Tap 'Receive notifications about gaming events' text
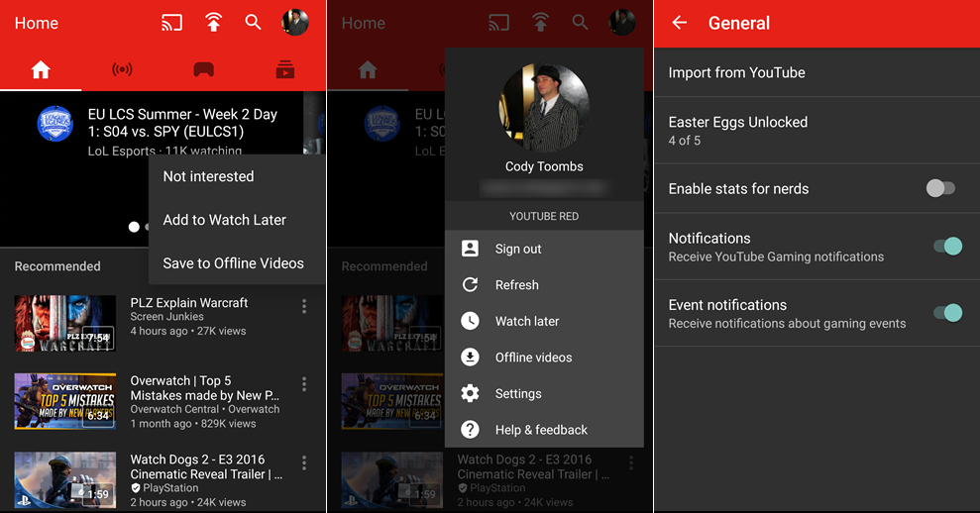Image resolution: width=980 pixels, height=513 pixels. pos(787,324)
